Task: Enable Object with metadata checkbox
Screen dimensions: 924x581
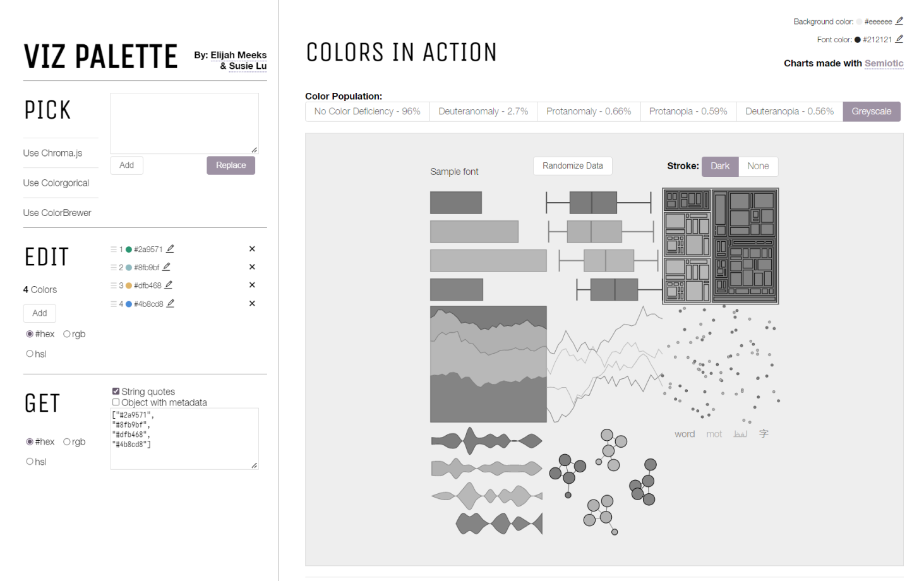Action: click(x=116, y=402)
